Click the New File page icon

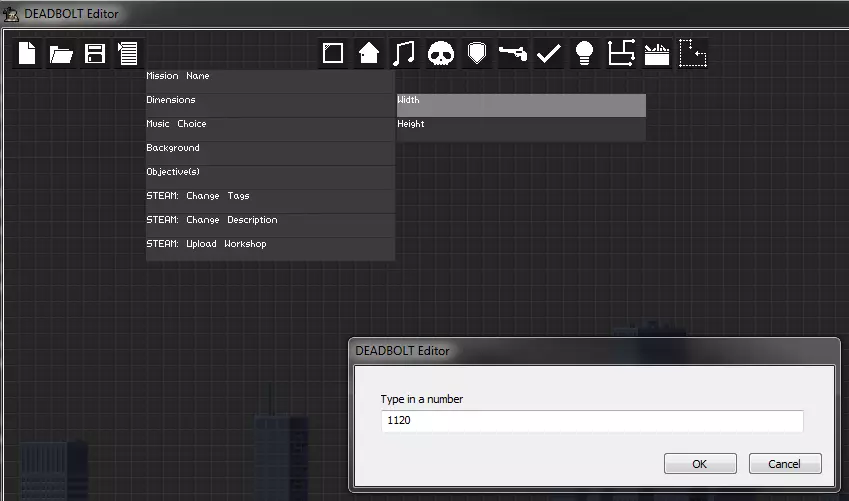[27, 54]
